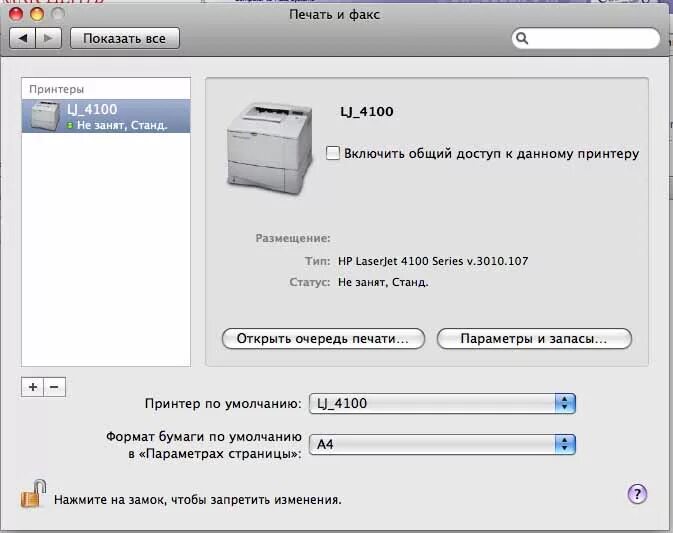The image size is (673, 533).
Task: Click the large LaserJet printer image
Action: [269, 148]
